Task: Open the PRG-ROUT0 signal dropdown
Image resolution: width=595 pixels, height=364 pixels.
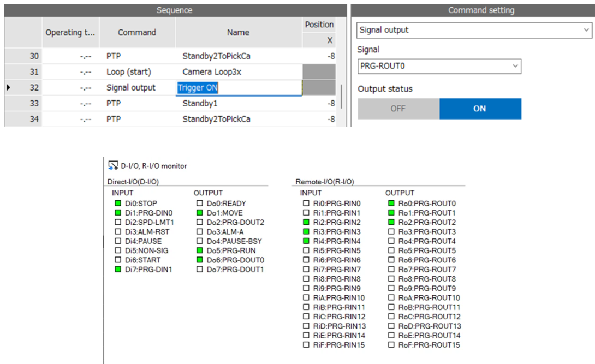Action: coord(516,66)
